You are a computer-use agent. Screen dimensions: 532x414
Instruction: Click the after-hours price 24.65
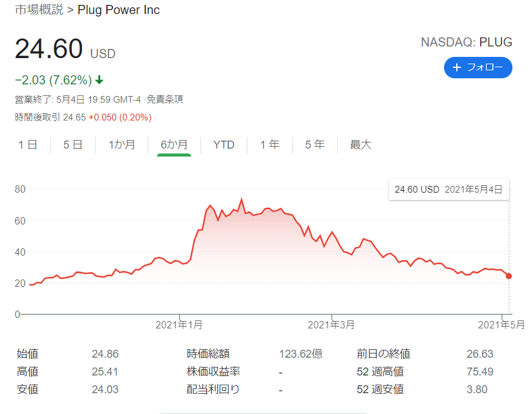pyautogui.click(x=75, y=117)
